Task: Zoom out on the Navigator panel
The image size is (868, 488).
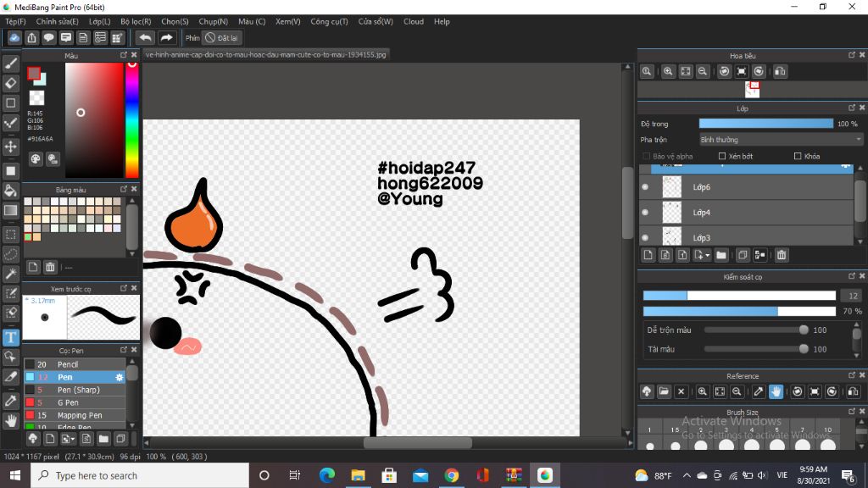Action: tap(703, 71)
